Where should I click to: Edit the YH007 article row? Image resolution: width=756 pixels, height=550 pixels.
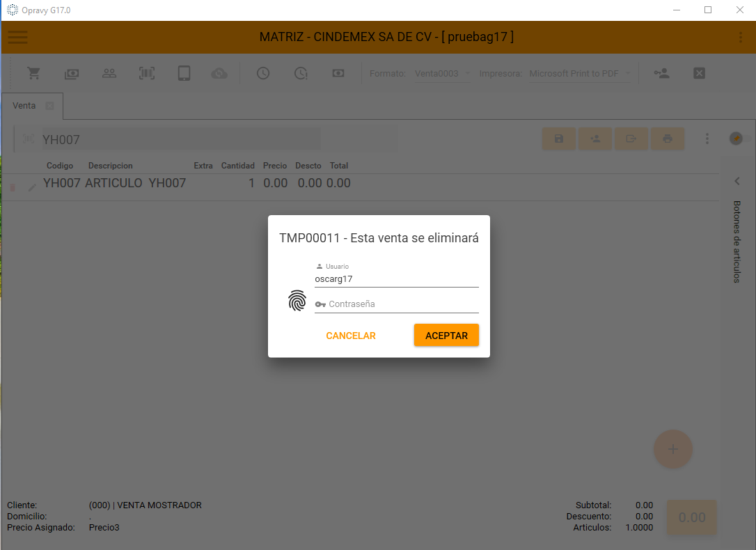pos(32,187)
